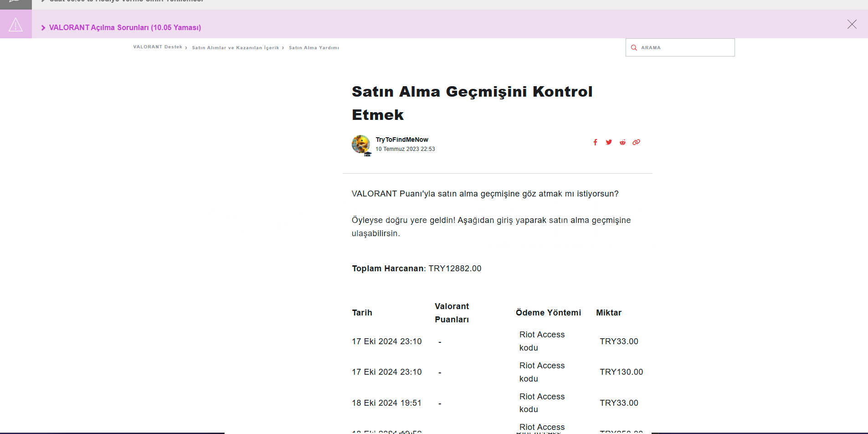Screen dimensions: 868x434
Task: Click author name TryToFindMeNow
Action: pyautogui.click(x=402, y=139)
